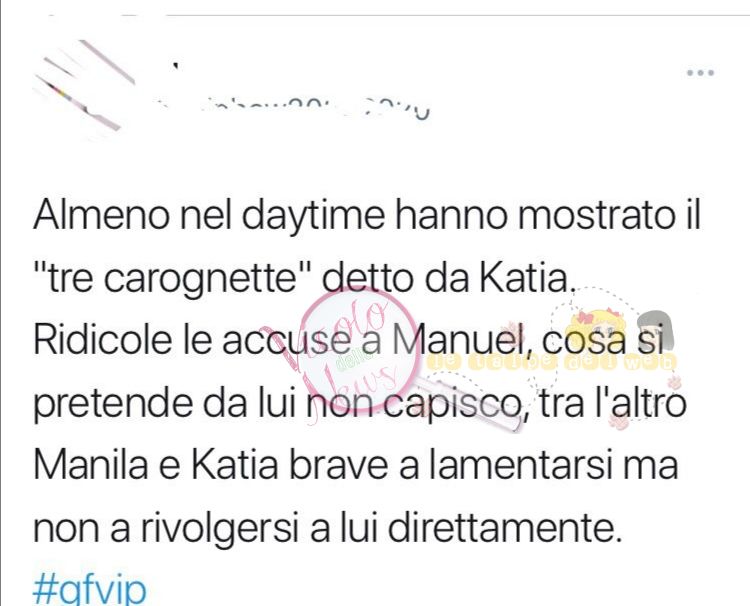
Task: Click the grey-haired cartoon character watermark
Action: 655,330
